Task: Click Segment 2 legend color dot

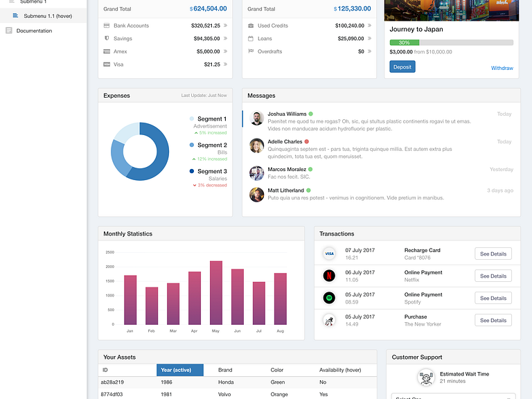Action: 192,145
